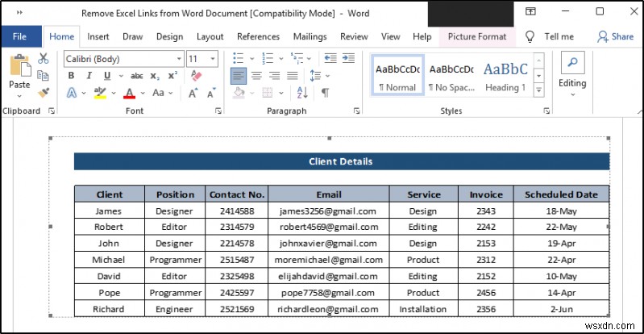Toggle Strikethrough text
This screenshot has height=334, width=644.
click(136, 76)
